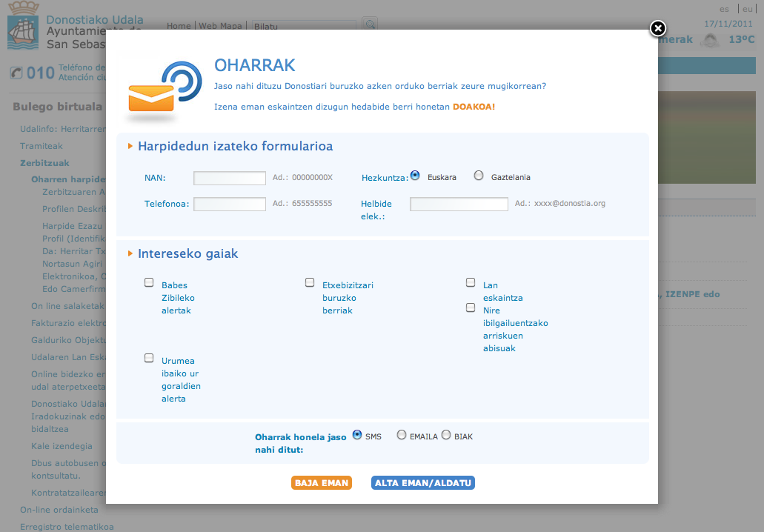Viewport: 764px width, 532px height.
Task: Click the 010 telephone icon
Action: click(x=16, y=73)
